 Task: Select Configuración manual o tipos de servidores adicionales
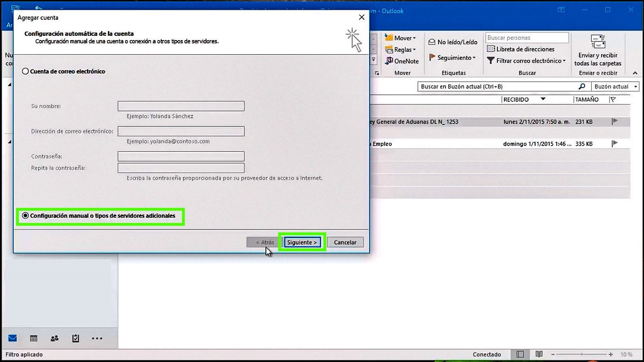26,216
